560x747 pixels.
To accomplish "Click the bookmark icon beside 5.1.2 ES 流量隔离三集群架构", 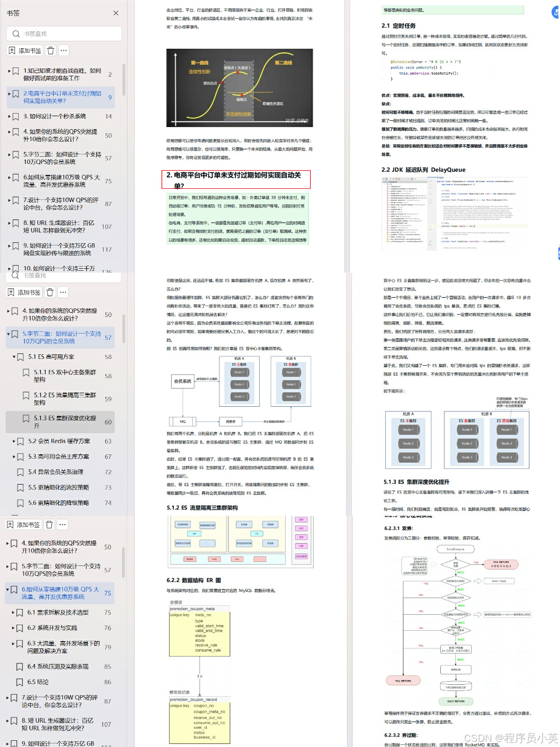I will (26, 395).
